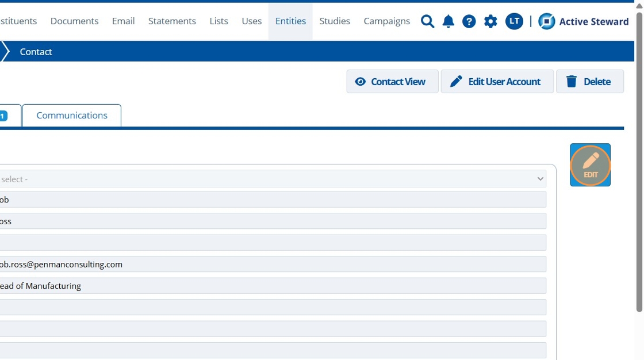Open the LT user avatar menu
The width and height of the screenshot is (644, 360).
pos(514,21)
